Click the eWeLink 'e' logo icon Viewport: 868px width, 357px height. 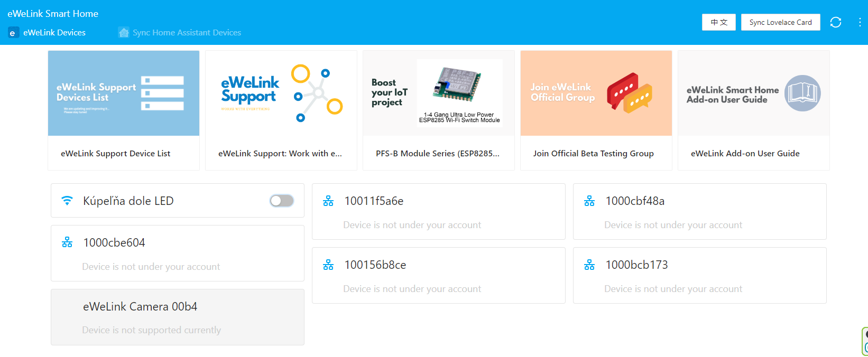pos(13,33)
